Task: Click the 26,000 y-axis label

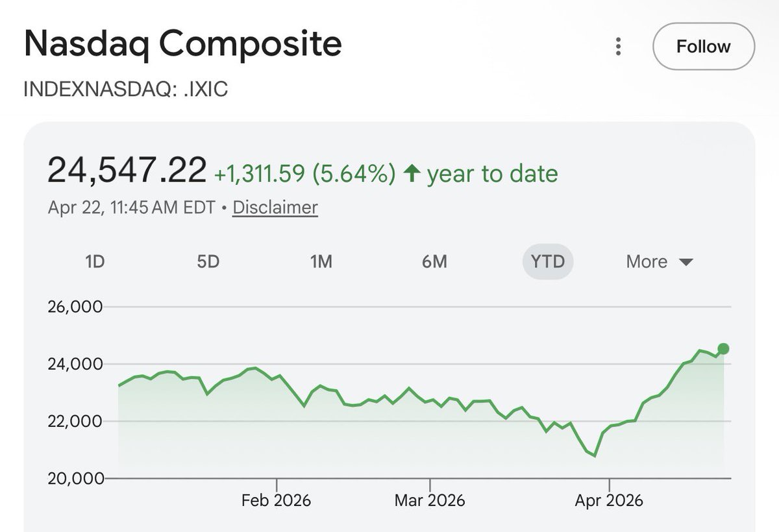Action: [x=75, y=306]
